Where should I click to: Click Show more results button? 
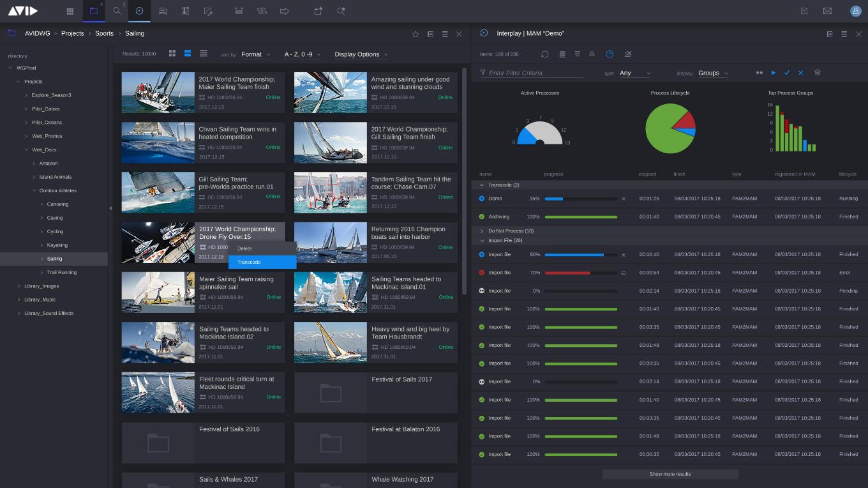click(x=670, y=474)
